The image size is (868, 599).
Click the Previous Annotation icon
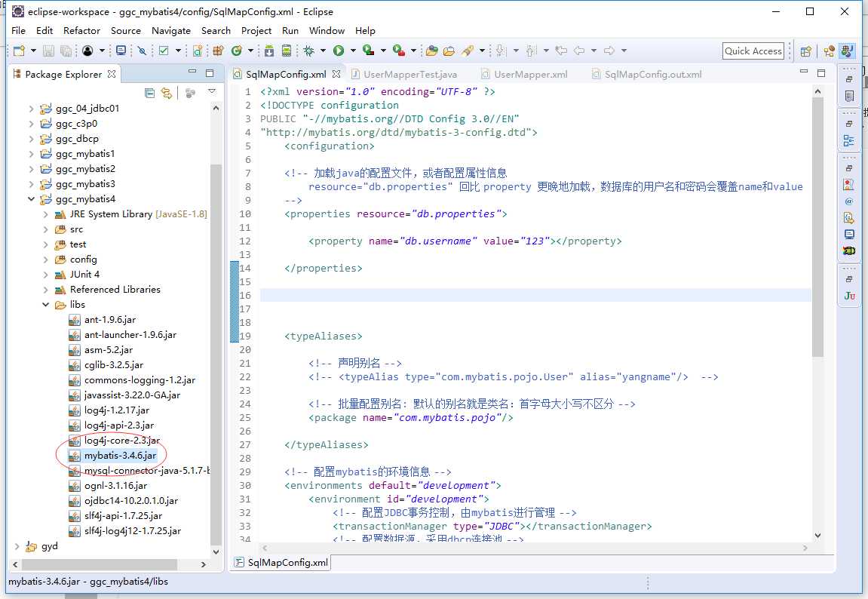pyautogui.click(x=531, y=51)
